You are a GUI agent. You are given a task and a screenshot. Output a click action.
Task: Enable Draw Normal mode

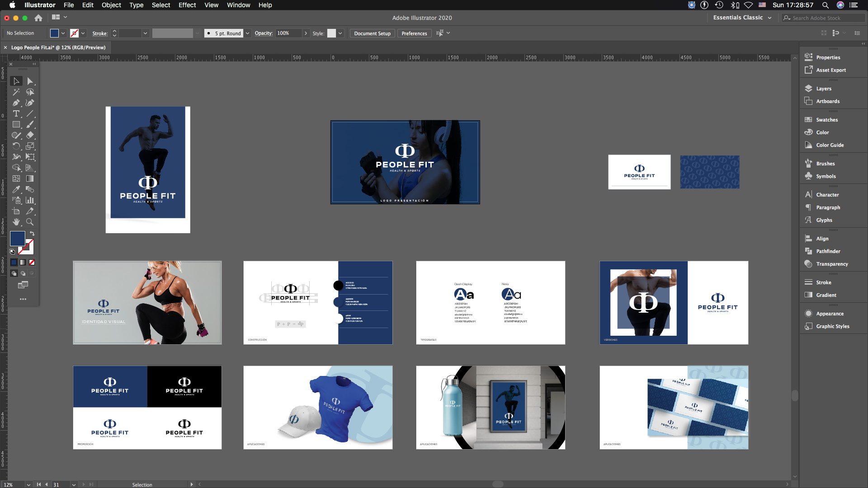click(x=14, y=273)
